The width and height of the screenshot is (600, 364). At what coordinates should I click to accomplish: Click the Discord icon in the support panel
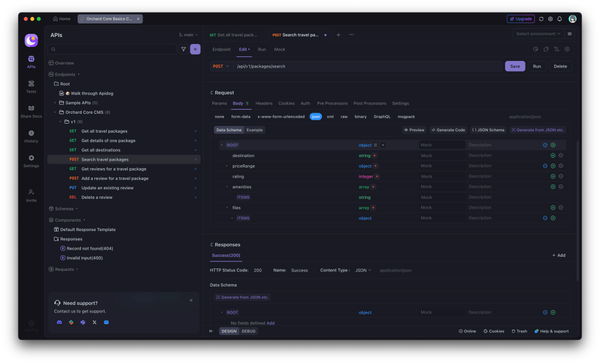pos(59,322)
